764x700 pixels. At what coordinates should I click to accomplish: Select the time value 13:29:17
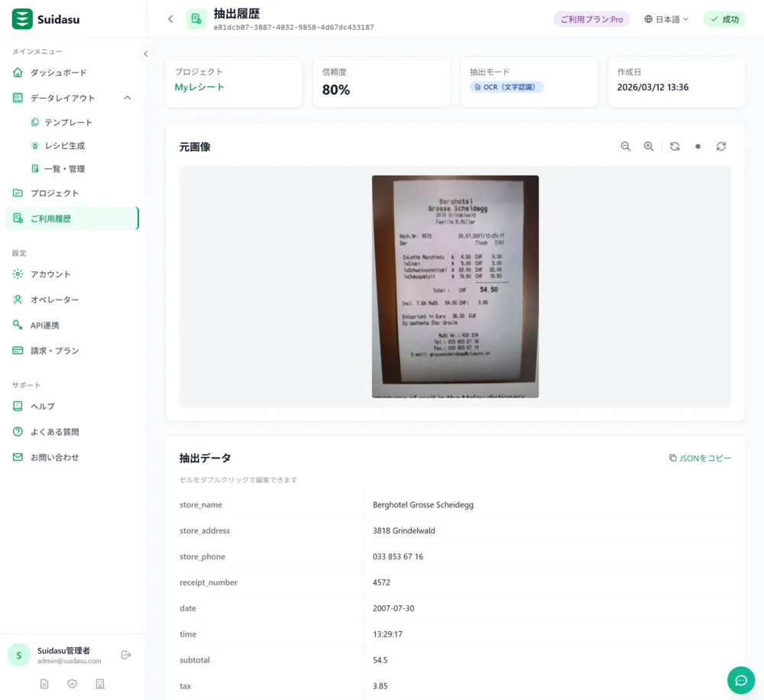coord(387,634)
